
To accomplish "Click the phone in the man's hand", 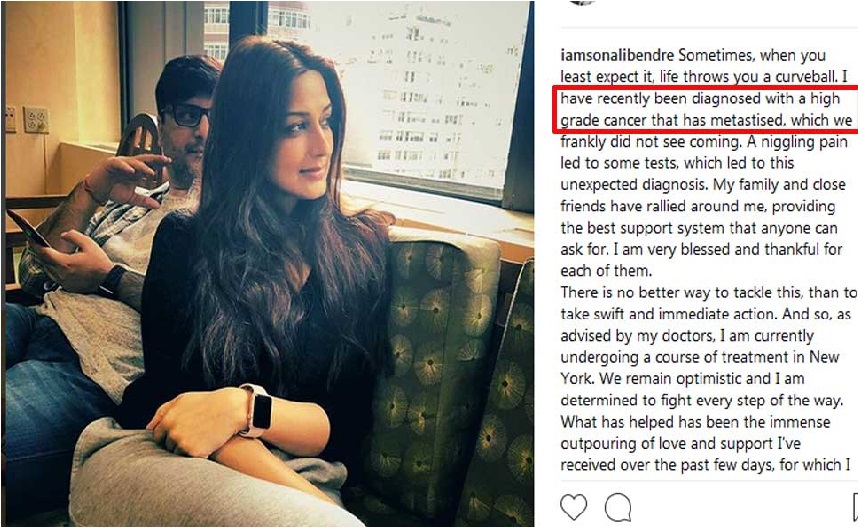I will (27, 229).
